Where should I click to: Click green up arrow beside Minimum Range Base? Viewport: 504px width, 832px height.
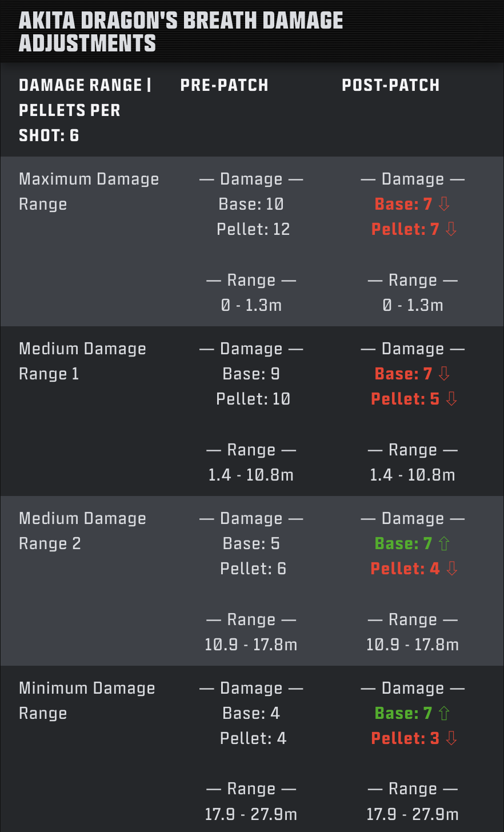tap(444, 713)
